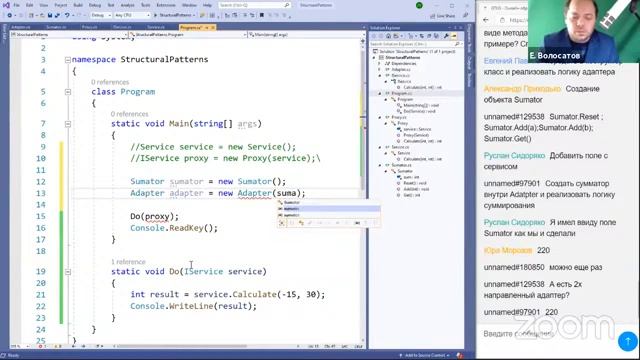Select Main(string[]) : void tree member

421,105
